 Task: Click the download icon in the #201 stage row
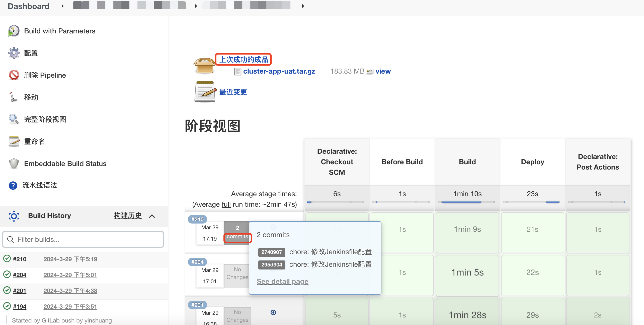pyautogui.click(x=273, y=312)
